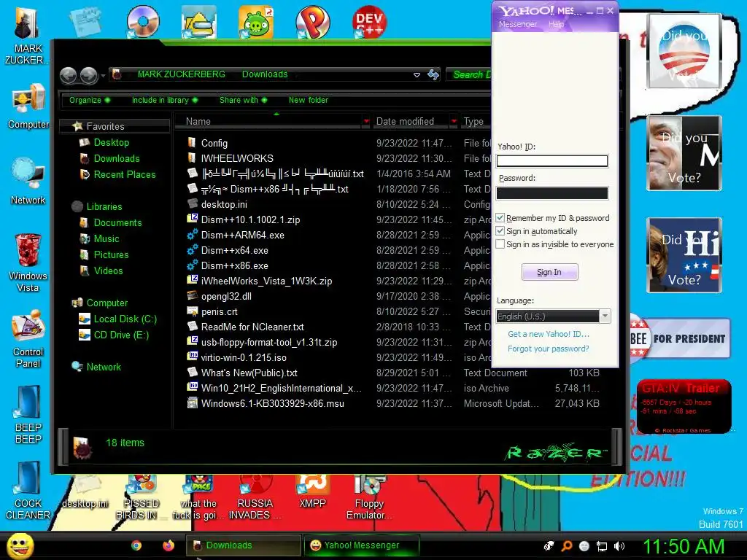Open the Organize dropdown menu
The height and width of the screenshot is (560, 747).
tap(89, 100)
